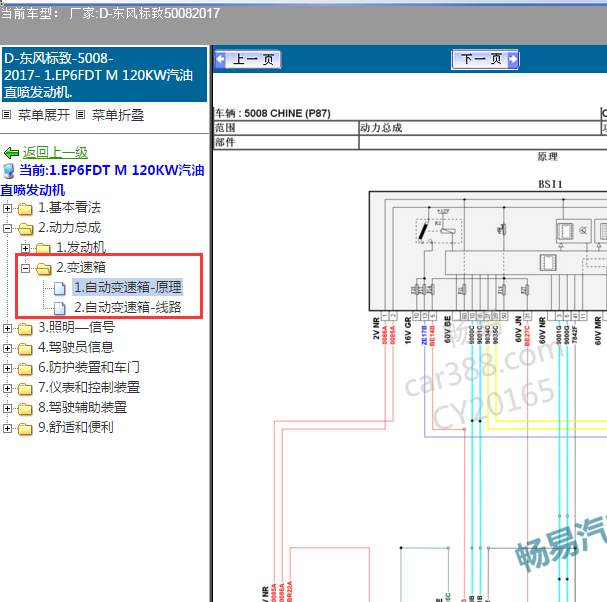Click the 60V BE connector label

coord(448,329)
